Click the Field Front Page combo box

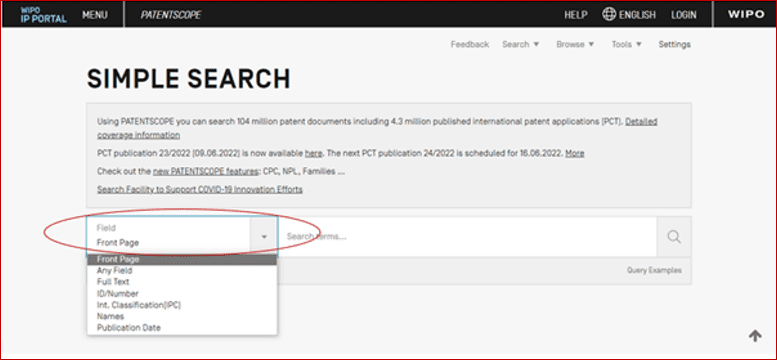[x=182, y=236]
